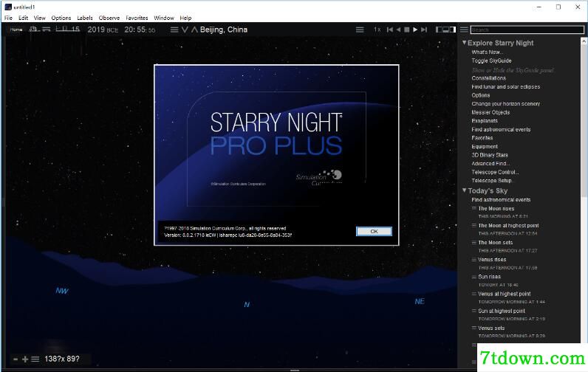588x372 pixels.
Task: Open the Edit menu
Action: click(x=23, y=18)
